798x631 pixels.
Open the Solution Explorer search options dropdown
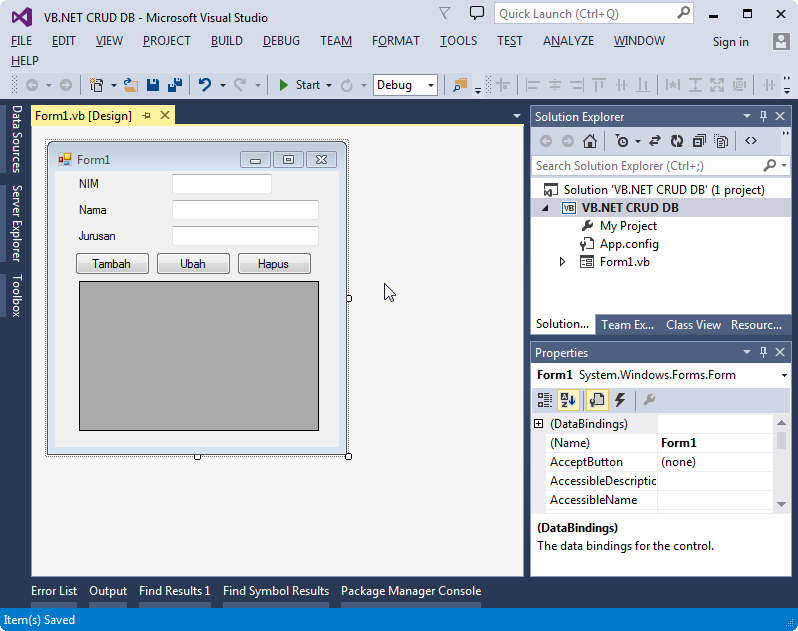pos(784,166)
